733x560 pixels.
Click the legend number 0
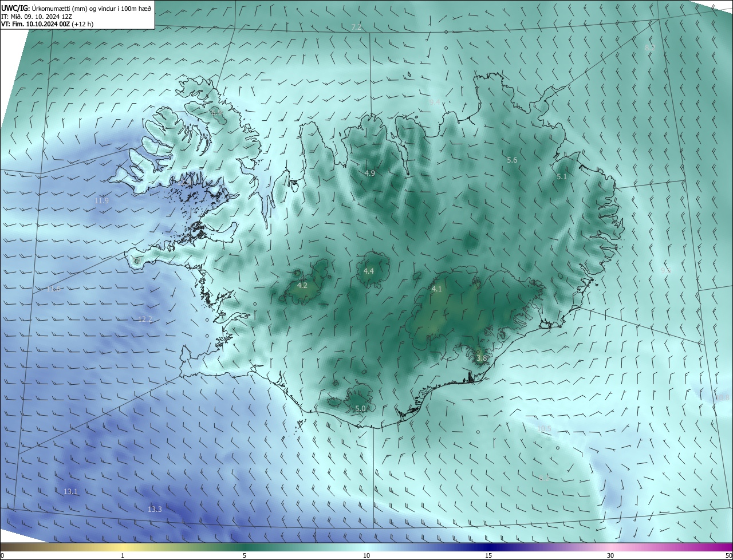point(2,555)
